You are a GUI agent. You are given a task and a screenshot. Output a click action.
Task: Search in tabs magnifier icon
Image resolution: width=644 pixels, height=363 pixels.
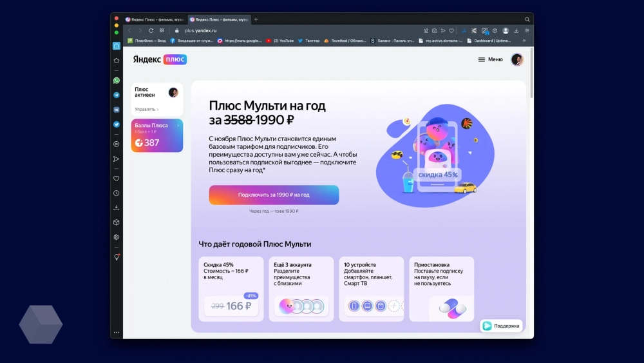click(527, 19)
